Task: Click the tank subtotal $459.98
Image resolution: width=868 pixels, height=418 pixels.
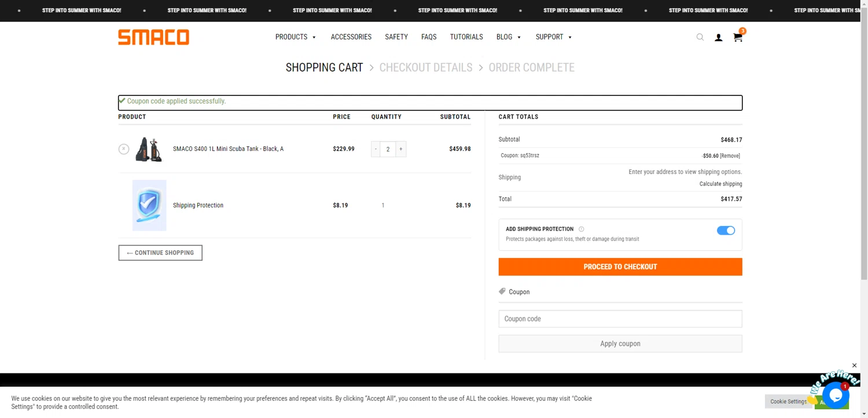Action: pos(460,149)
